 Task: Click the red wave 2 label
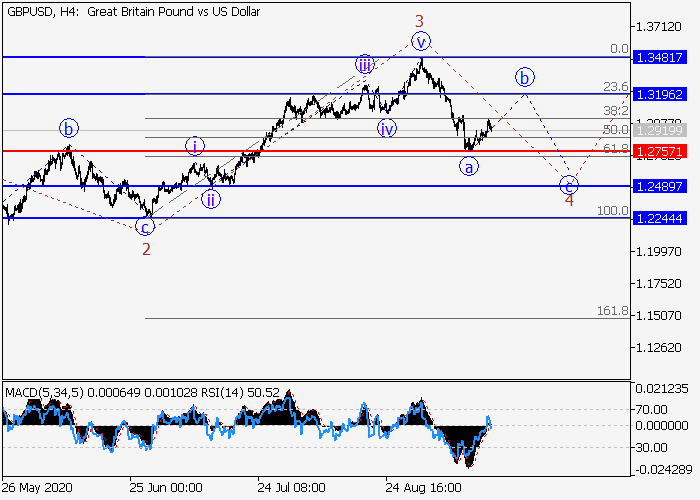[146, 249]
